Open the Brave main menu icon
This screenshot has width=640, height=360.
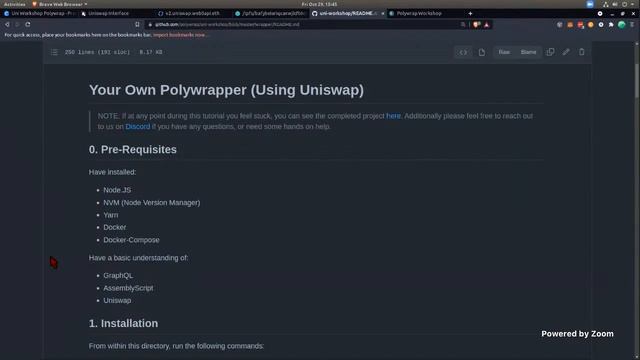pos(632,24)
